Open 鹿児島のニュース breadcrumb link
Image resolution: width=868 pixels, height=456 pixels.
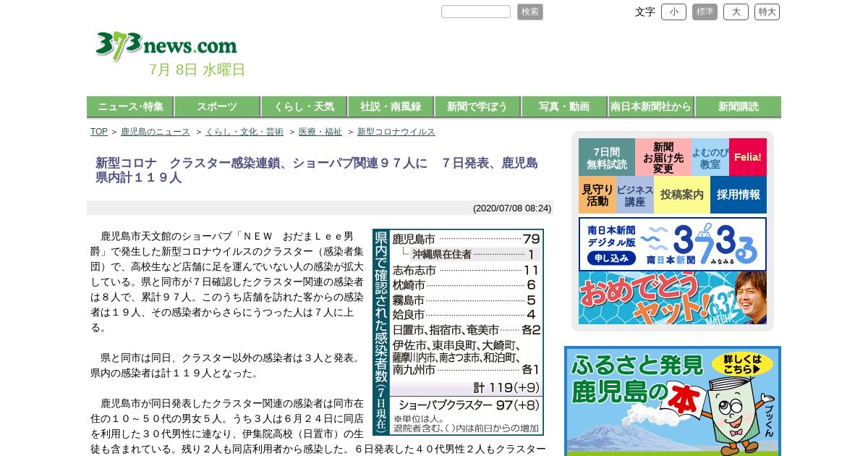[156, 132]
